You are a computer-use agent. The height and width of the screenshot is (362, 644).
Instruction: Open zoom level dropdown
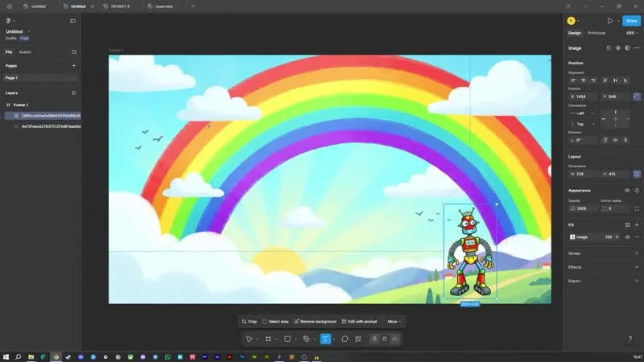click(632, 33)
